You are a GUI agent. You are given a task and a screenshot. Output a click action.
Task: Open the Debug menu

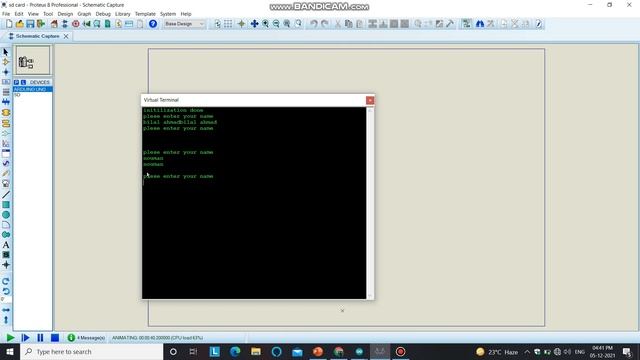point(103,14)
